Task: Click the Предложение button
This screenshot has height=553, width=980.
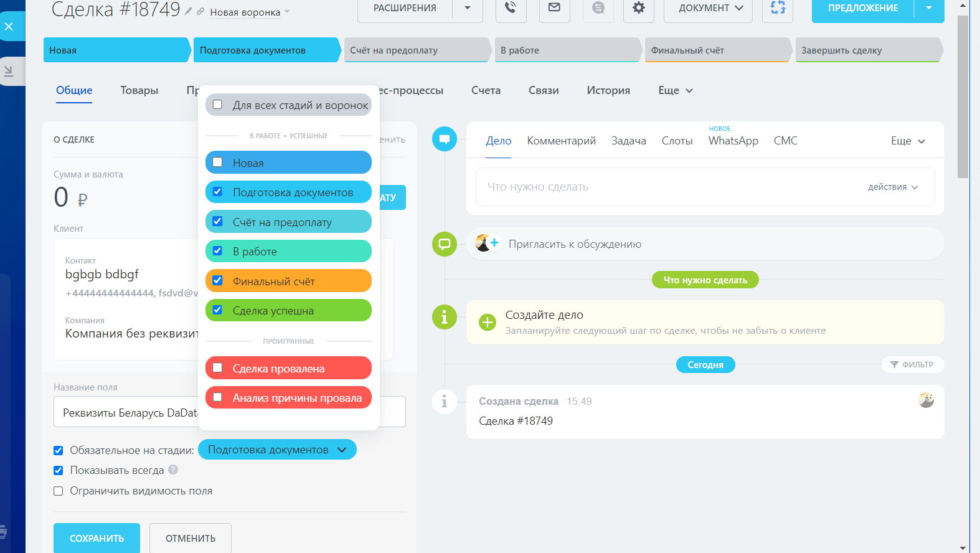Action: [863, 8]
